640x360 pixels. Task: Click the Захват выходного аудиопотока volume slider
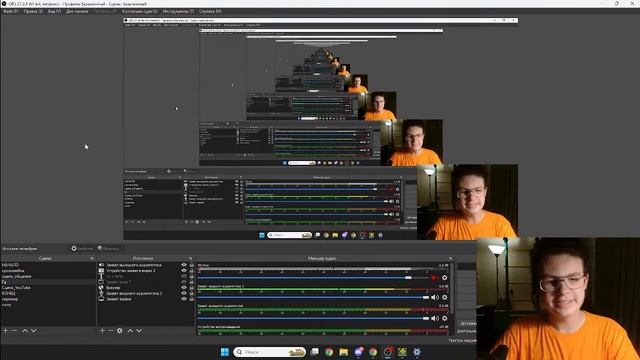pos(313,318)
